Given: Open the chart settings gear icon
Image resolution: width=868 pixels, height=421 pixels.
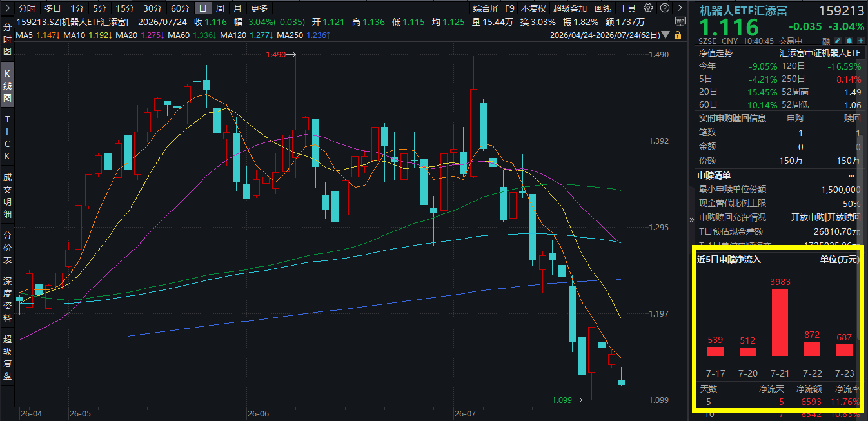Looking at the screenshot, I should [647, 8].
